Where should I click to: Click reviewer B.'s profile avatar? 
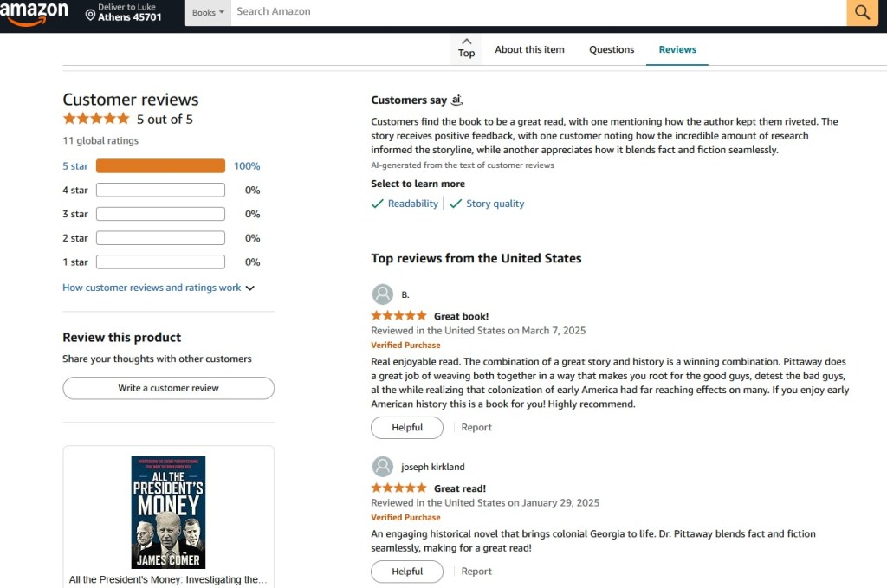point(382,294)
